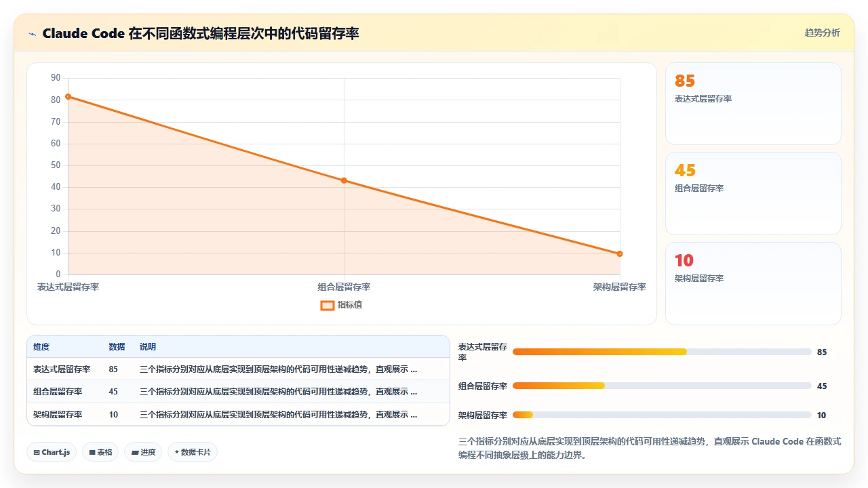
Task: Click x-axis label 架构层留存率
Action: [x=620, y=287]
